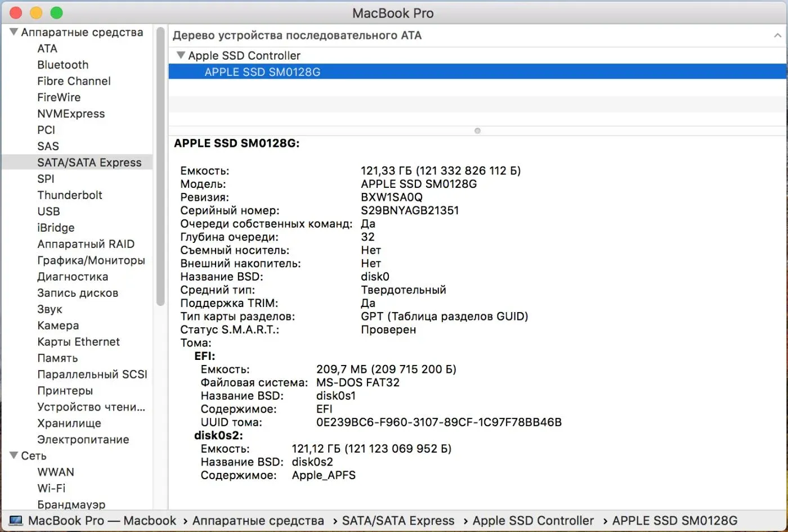Collapse the Сеть section triangle
The image size is (788, 532).
pyautogui.click(x=14, y=456)
